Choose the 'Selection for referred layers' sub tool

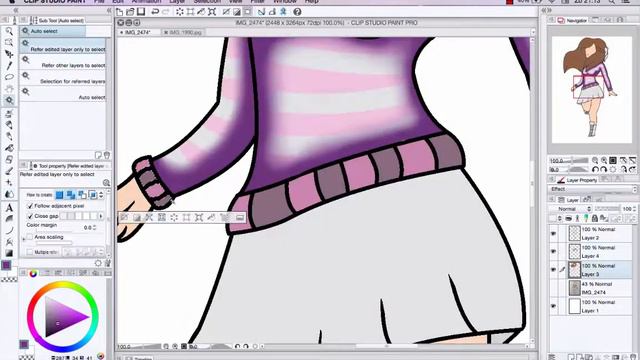pyautogui.click(x=62, y=78)
